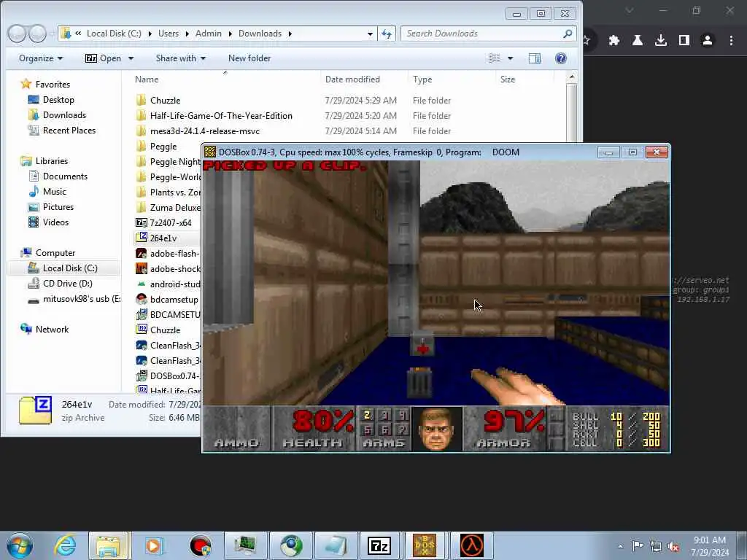Expand breadcrumb arrow after Admin
Viewport: 747px width, 560px height.
[x=230, y=34]
